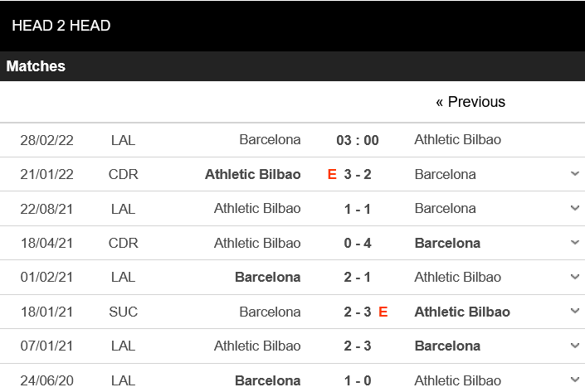The image size is (585, 392).
Task: Select the Matches tab header
Action: (36, 66)
